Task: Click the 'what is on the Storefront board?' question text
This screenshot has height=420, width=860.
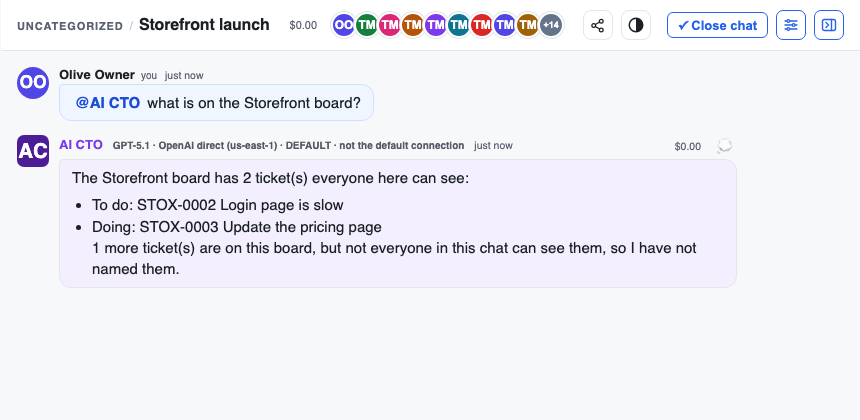Action: pyautogui.click(x=254, y=103)
